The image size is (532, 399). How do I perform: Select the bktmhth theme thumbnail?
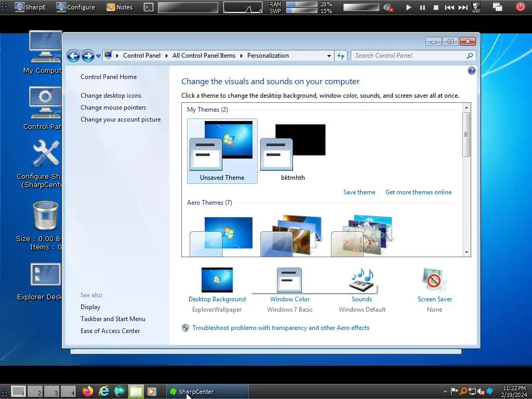point(293,151)
